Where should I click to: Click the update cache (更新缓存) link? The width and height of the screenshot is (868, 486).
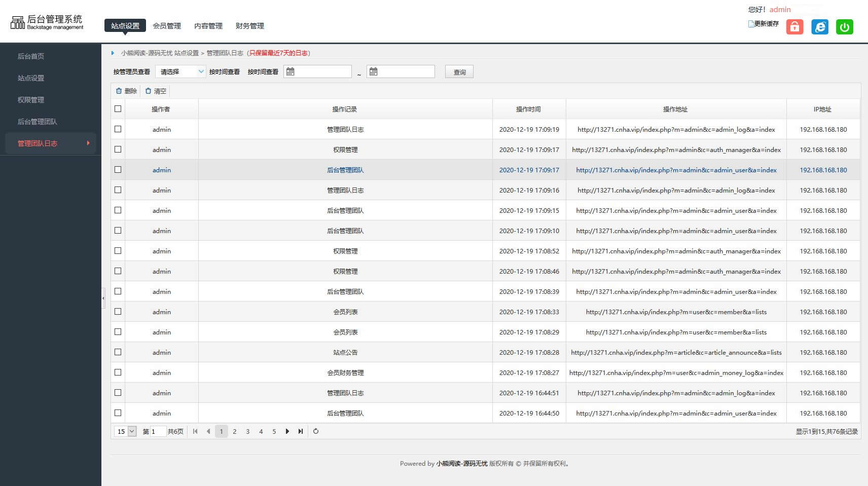[x=764, y=23]
